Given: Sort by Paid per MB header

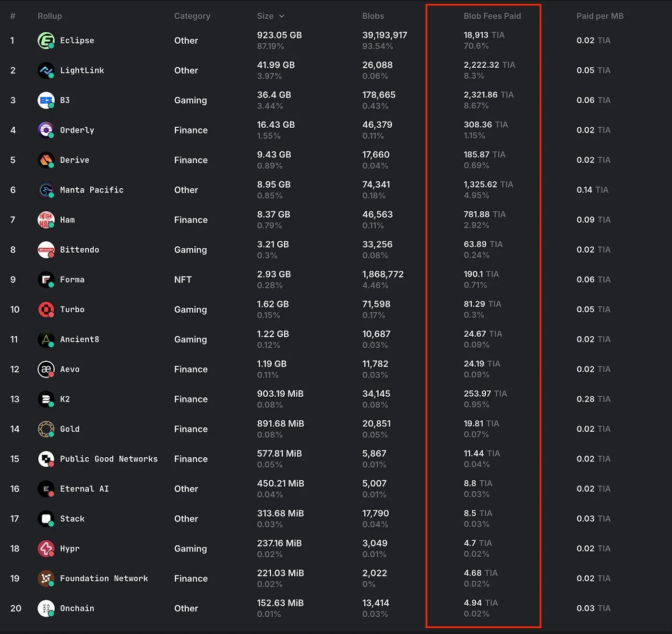Looking at the screenshot, I should click(600, 16).
